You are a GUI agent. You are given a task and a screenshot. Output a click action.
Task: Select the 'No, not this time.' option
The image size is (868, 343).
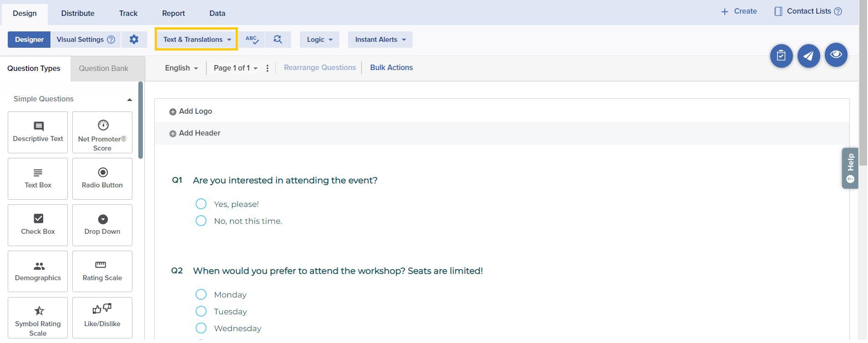point(201,221)
